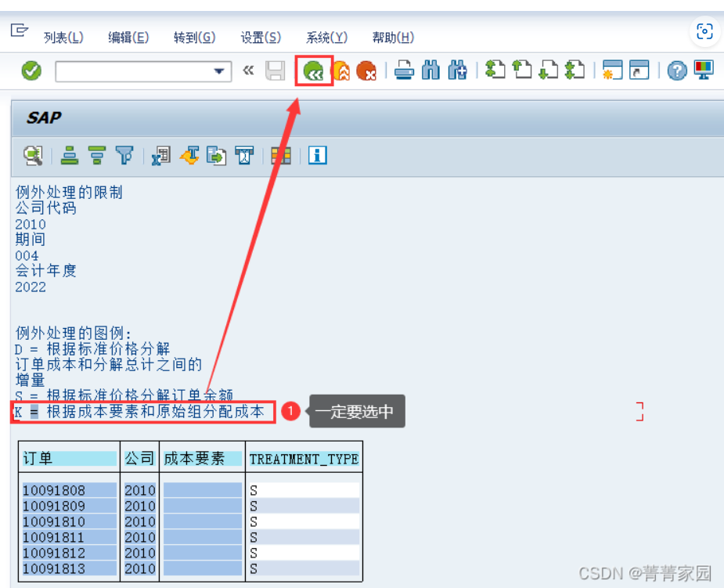Click the green checkmark Enter icon
Viewport: 724px width, 588px height.
click(x=31, y=71)
